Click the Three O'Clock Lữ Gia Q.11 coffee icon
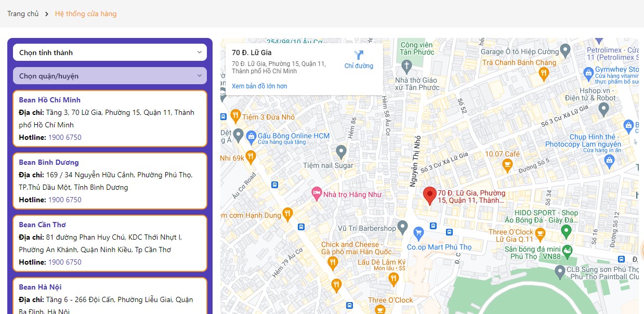The image size is (644, 314). pyautogui.click(x=540, y=234)
